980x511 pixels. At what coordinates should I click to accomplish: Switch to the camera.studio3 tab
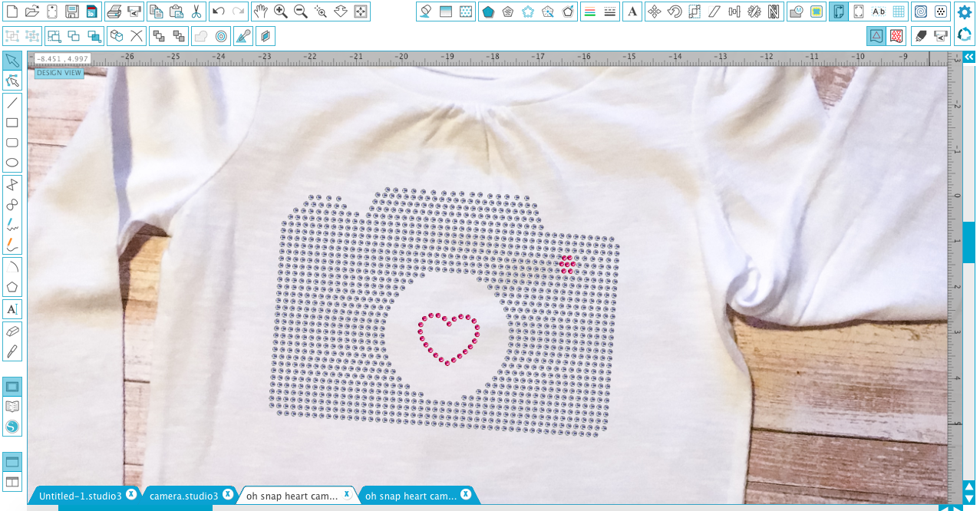click(184, 495)
